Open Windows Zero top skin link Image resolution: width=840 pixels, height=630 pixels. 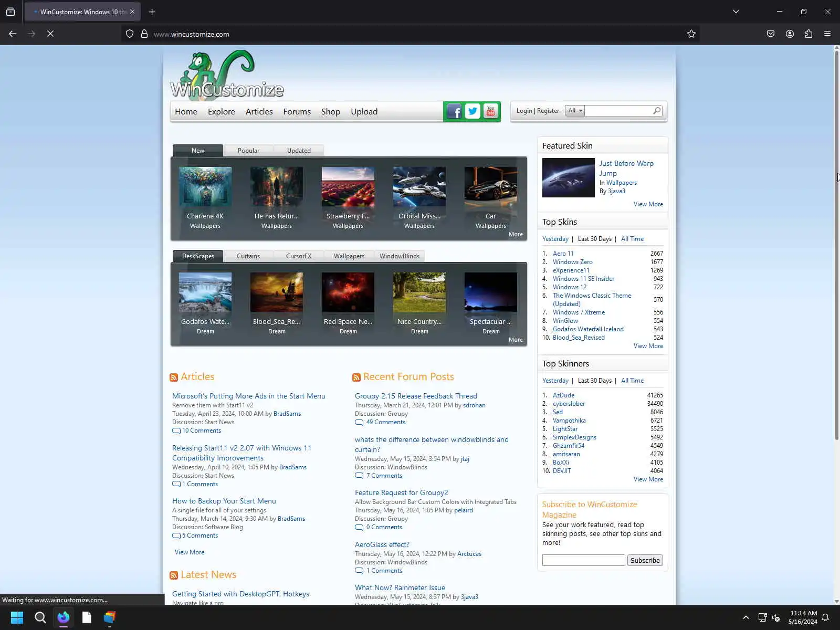tap(573, 262)
